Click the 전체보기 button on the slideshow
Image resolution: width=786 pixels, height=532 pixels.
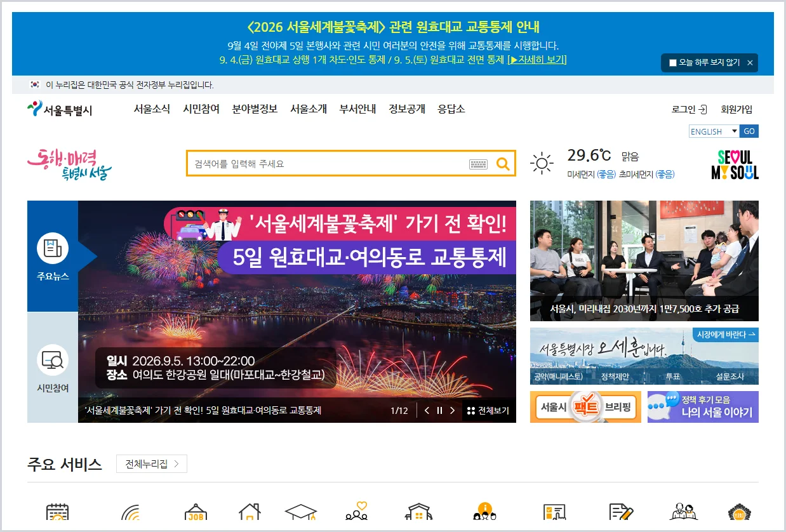[x=488, y=410]
